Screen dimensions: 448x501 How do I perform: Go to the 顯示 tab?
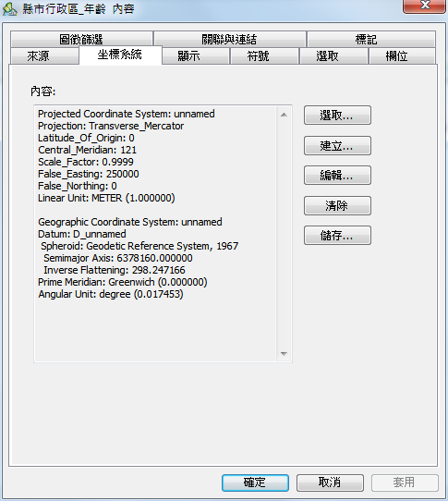(188, 56)
